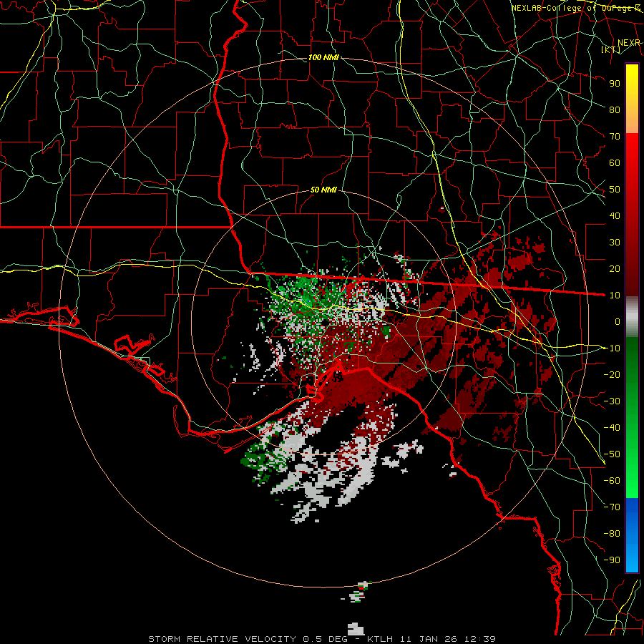This screenshot has height=644, width=644.
Task: Click the 20 label on the color scale
Action: [x=615, y=269]
